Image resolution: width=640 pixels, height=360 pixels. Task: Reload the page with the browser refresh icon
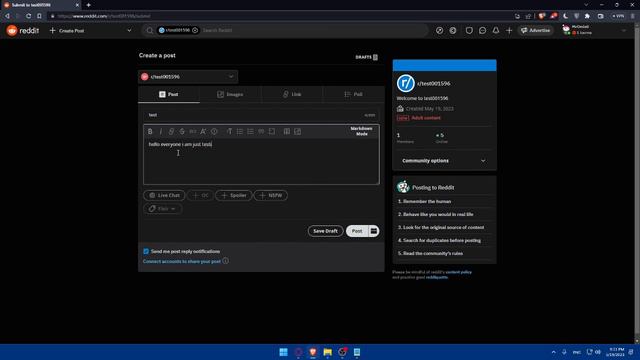click(28, 16)
